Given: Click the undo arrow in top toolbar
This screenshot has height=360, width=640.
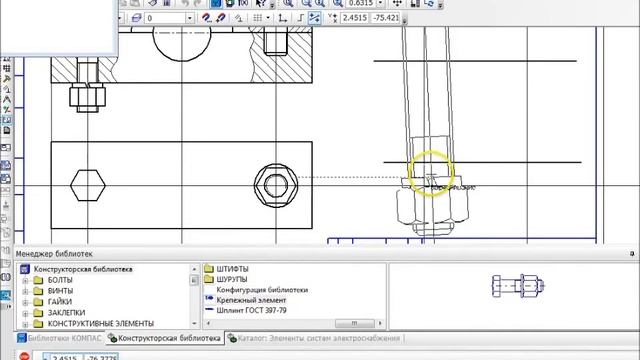Looking at the screenshot, I should [185, 3].
